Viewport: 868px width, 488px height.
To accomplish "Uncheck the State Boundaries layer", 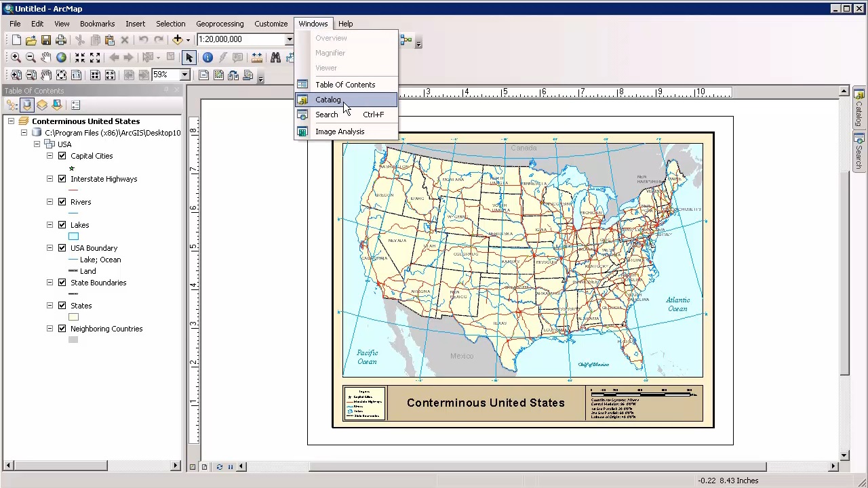I will (62, 283).
